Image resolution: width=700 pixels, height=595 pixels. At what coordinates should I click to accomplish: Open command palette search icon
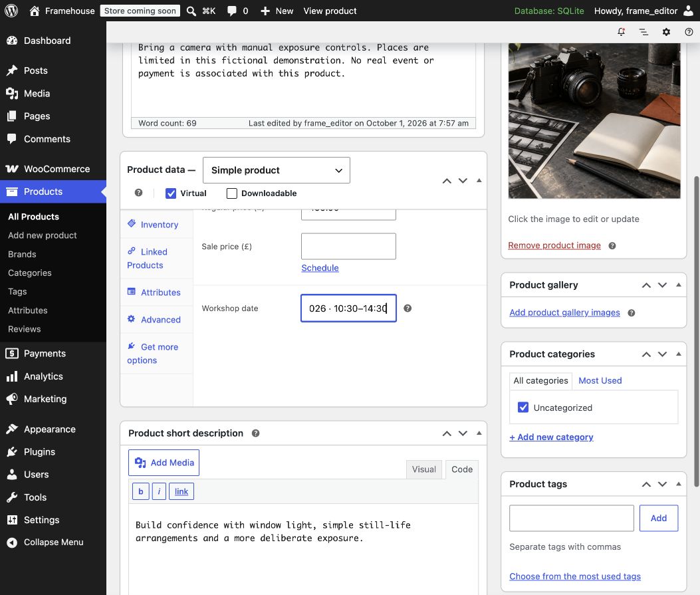(x=191, y=11)
